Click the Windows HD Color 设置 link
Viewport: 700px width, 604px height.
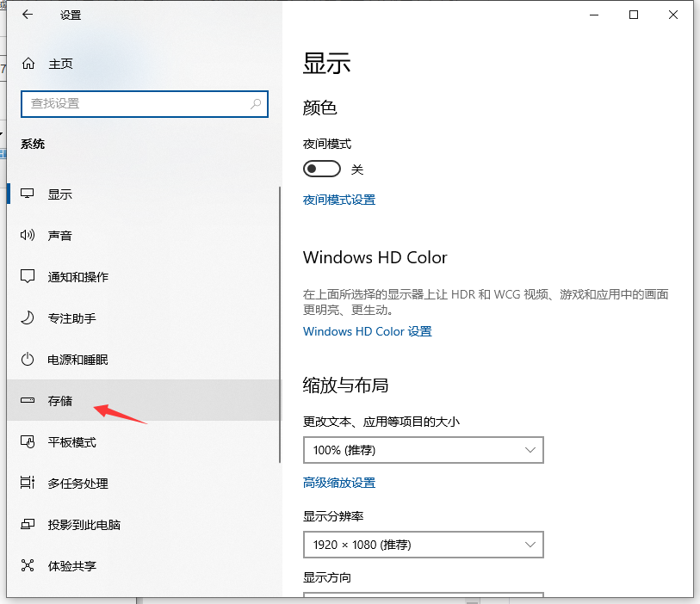click(x=368, y=331)
